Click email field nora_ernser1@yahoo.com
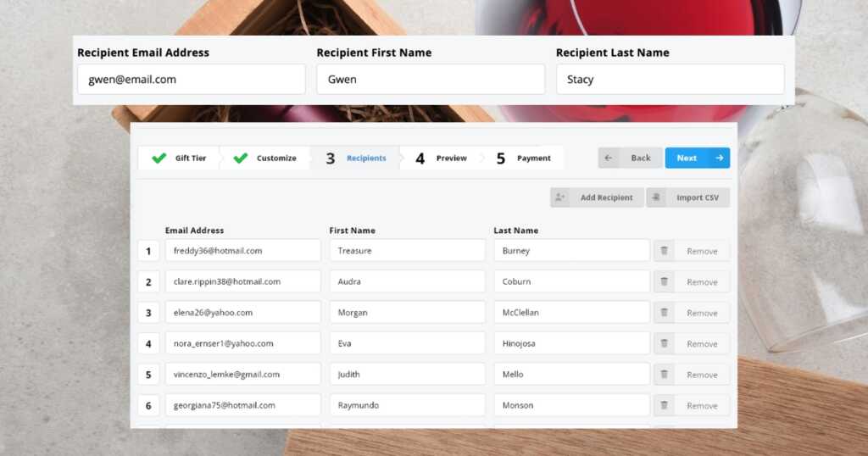The width and height of the screenshot is (868, 456). 243,343
